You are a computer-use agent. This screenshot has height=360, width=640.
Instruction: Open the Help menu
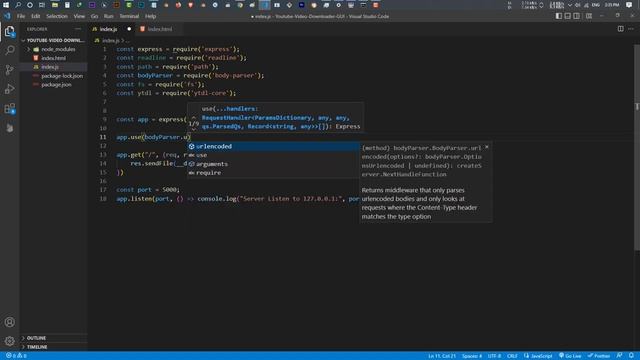tap(151, 16)
